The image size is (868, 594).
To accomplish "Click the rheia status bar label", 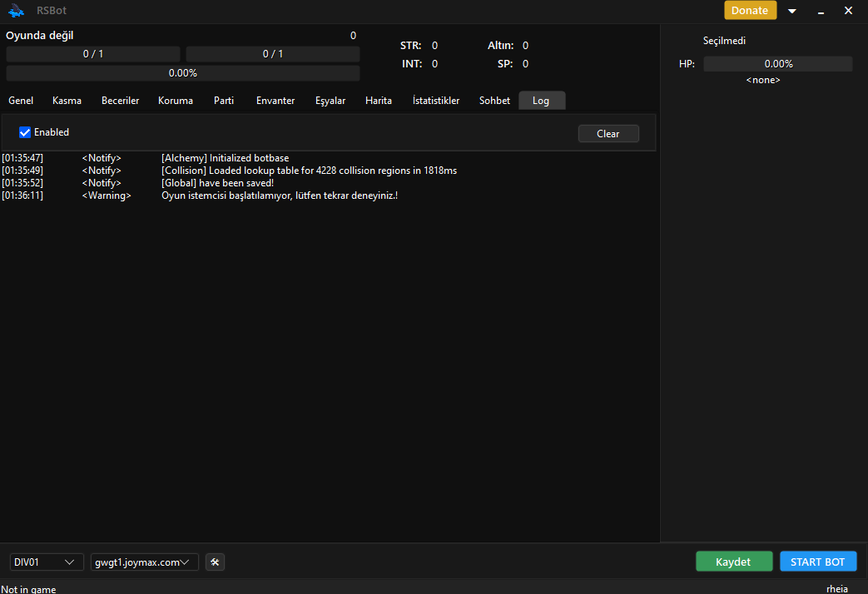I will point(836,588).
